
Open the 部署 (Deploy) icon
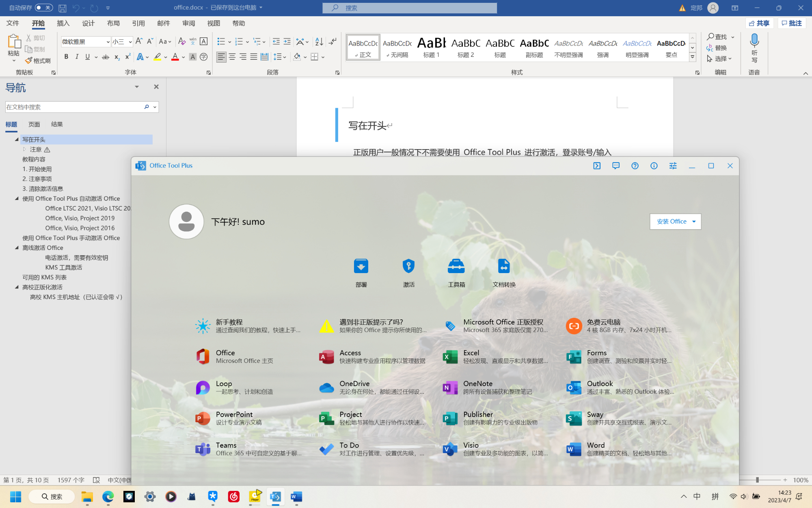361,267
